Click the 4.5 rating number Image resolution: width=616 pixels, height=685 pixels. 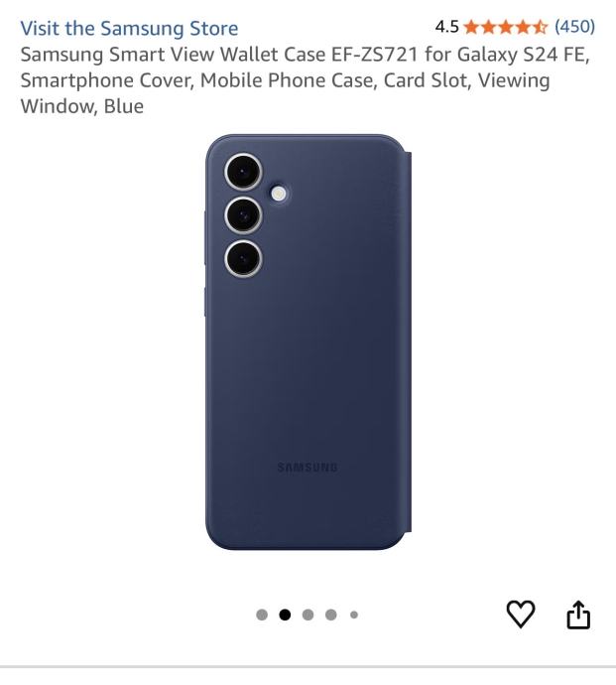pos(446,27)
